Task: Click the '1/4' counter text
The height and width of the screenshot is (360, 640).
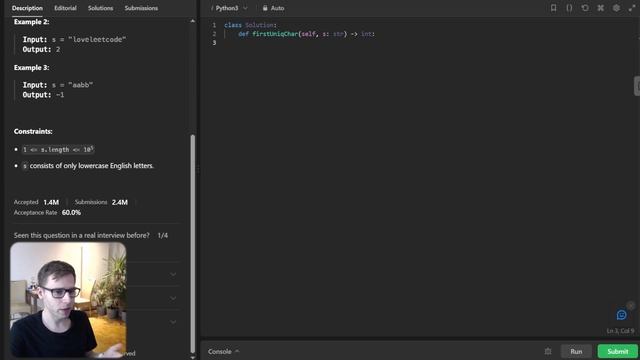Action: (162, 236)
